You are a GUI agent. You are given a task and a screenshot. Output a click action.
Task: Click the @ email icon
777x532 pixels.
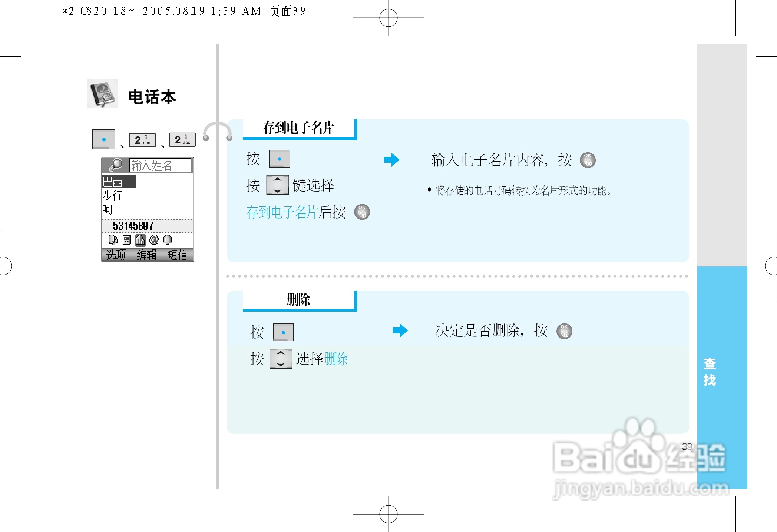coord(154,240)
